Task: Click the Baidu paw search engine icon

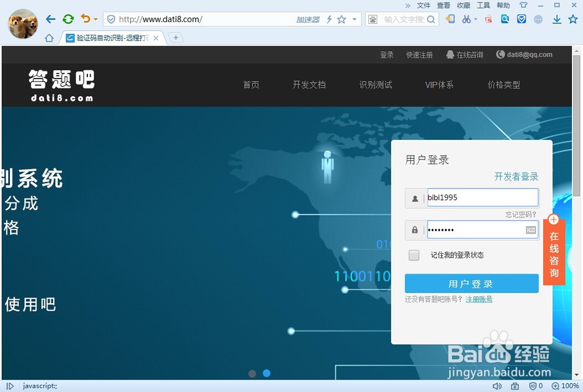Action: pos(373,19)
